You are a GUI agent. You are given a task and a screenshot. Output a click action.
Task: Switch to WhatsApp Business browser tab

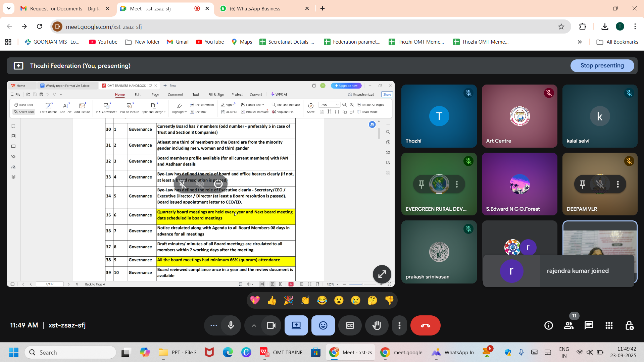pos(265,8)
